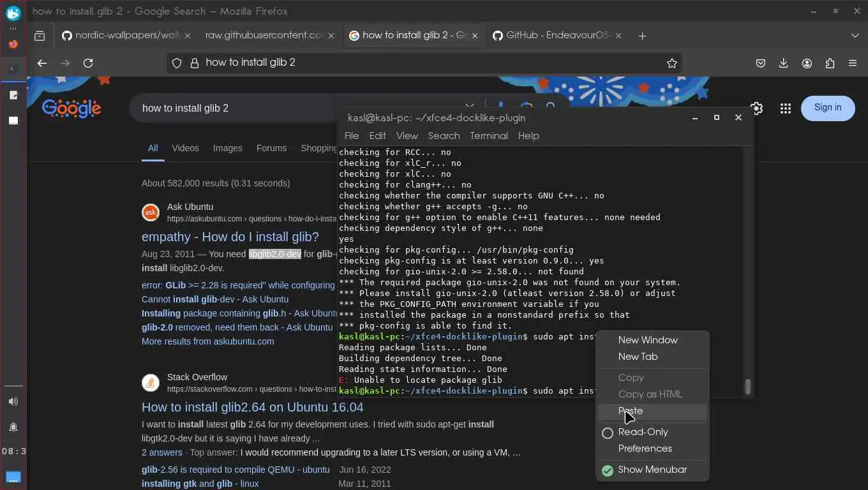
Task: Select the All search results tab
Action: (x=153, y=149)
